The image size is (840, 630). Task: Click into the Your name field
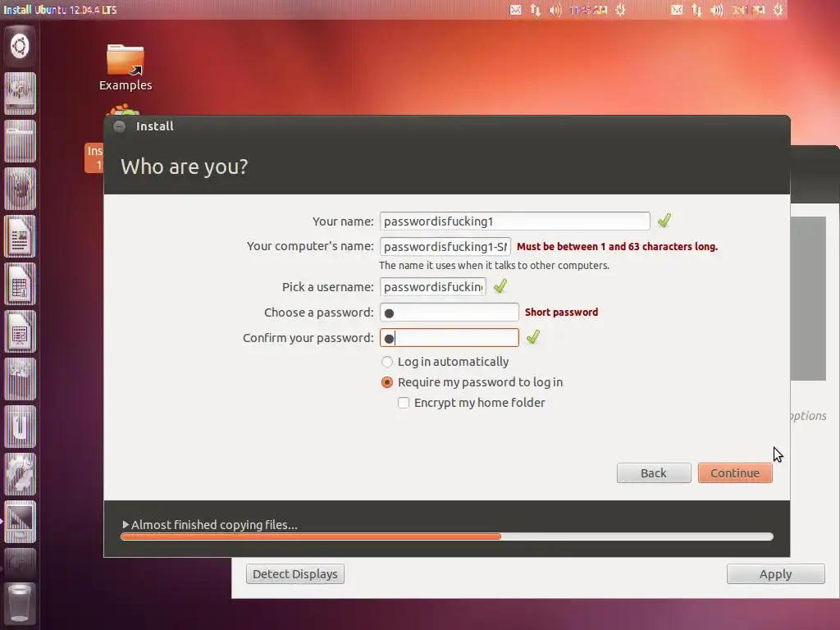[x=515, y=221]
